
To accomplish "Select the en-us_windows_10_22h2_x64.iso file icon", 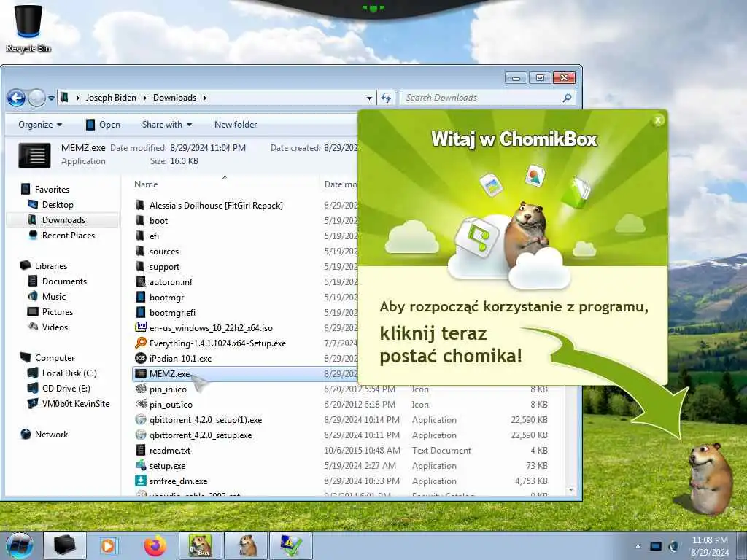I will (141, 327).
